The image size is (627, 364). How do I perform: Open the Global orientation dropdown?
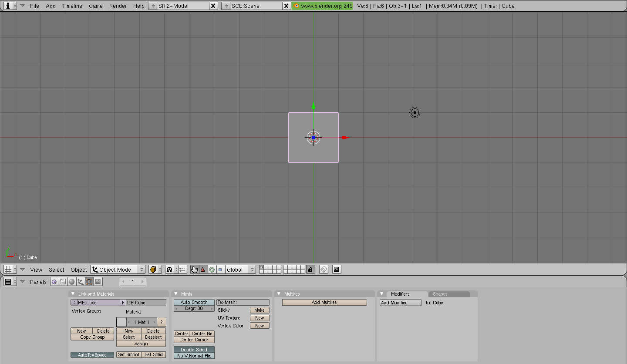(x=240, y=270)
